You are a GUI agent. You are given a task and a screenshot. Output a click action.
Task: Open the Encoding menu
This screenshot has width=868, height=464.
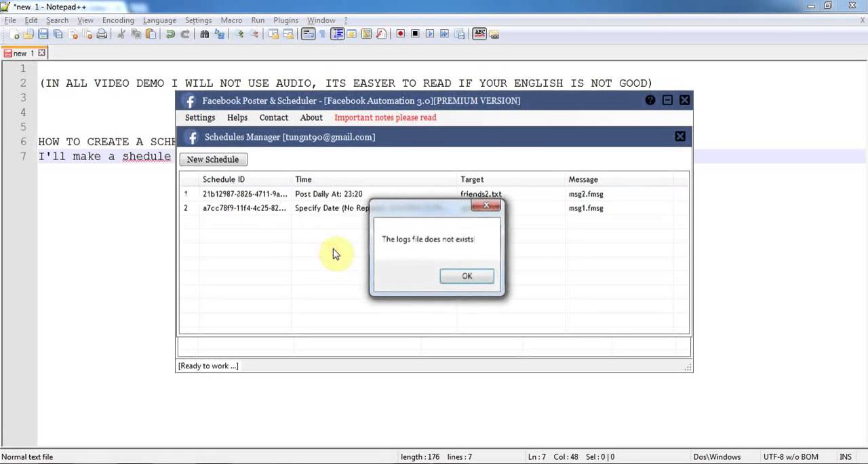(118, 20)
